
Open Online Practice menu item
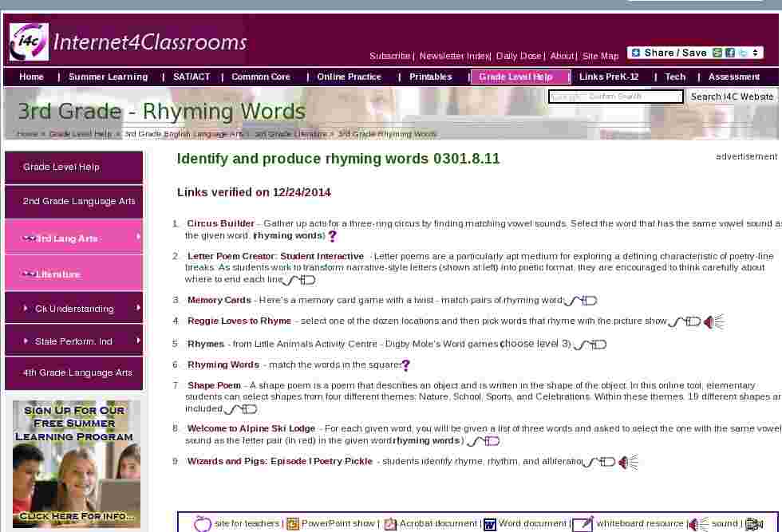[x=350, y=77]
